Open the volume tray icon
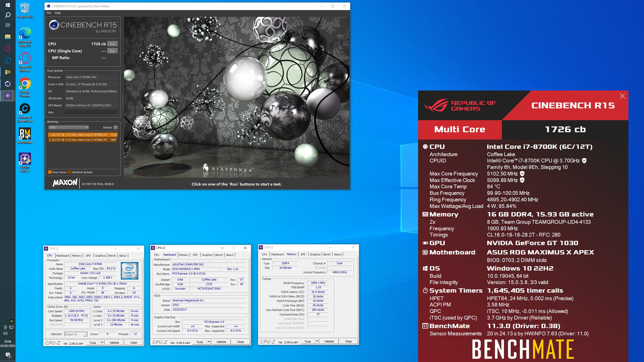The height and width of the screenshot is (362, 644). tap(5, 333)
